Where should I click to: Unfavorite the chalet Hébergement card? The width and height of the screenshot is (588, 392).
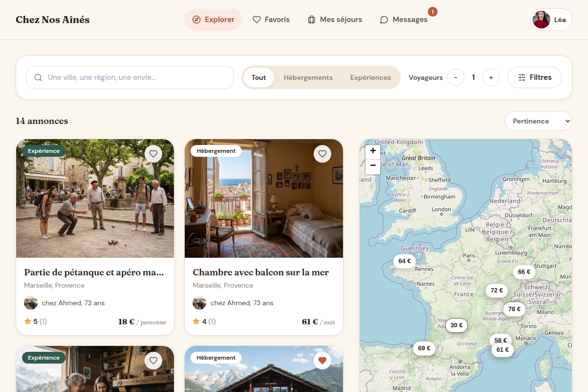point(322,361)
